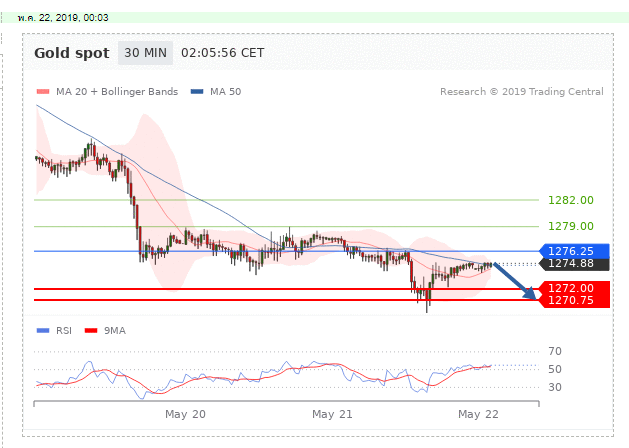This screenshot has height=448, width=629.
Task: Click the RSI legend label
Action: click(64, 330)
